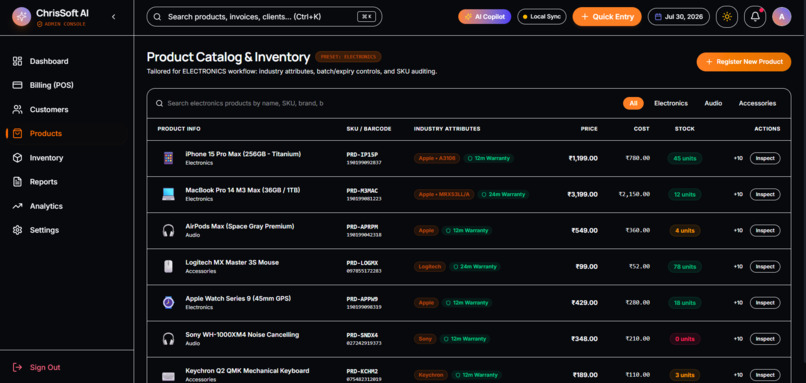The width and height of the screenshot is (806, 383).
Task: Open notifications with the bell icon
Action: coord(755,16)
